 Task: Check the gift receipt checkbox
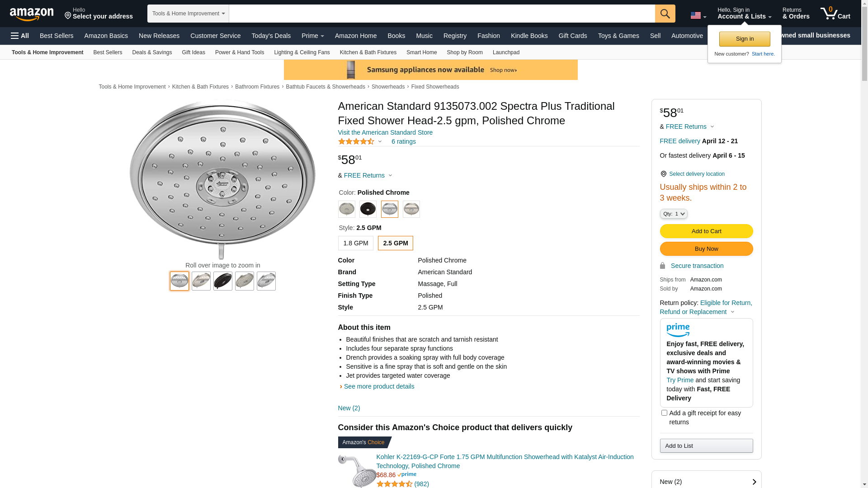click(664, 413)
